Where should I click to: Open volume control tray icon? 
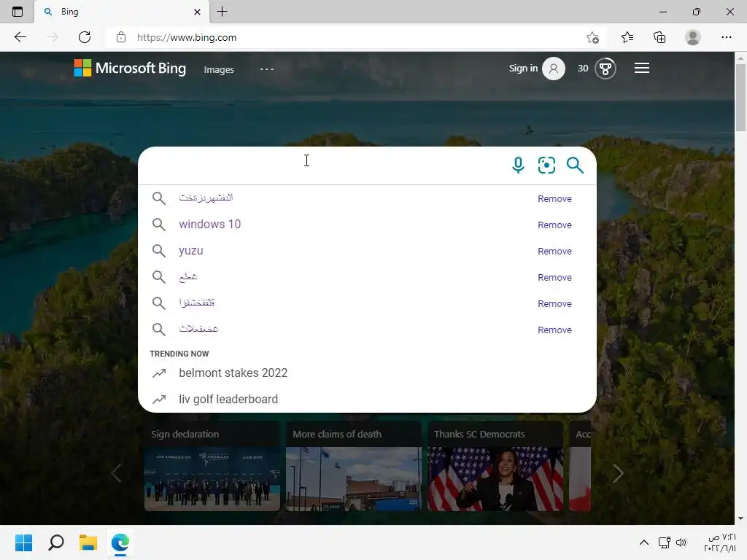tap(681, 542)
